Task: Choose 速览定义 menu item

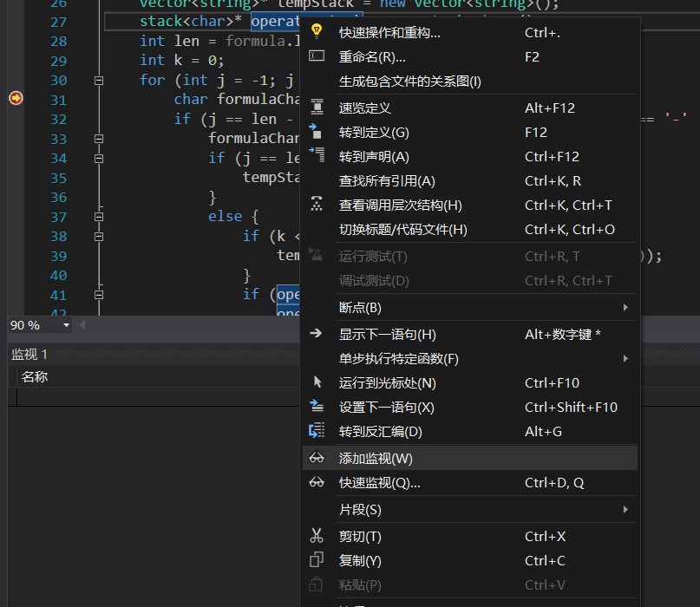Action: coord(469,108)
